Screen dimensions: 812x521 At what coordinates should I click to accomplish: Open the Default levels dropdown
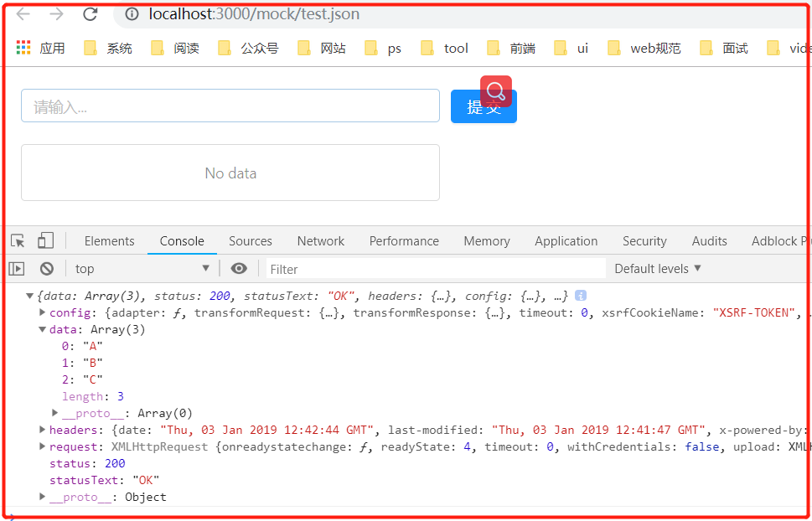pyautogui.click(x=658, y=268)
